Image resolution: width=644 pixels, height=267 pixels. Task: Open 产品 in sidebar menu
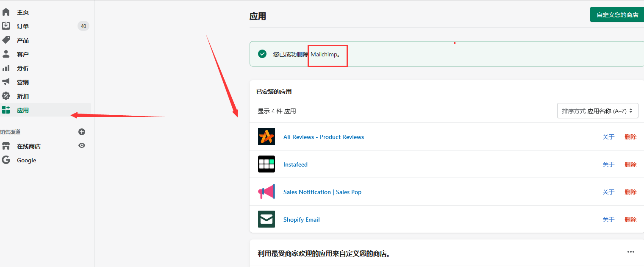coord(23,40)
